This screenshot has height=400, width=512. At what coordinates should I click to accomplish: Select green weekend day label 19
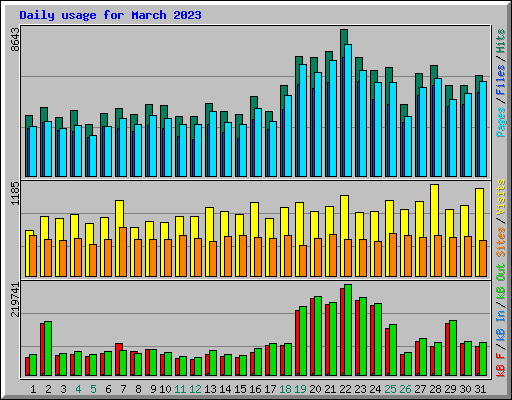[x=300, y=389]
